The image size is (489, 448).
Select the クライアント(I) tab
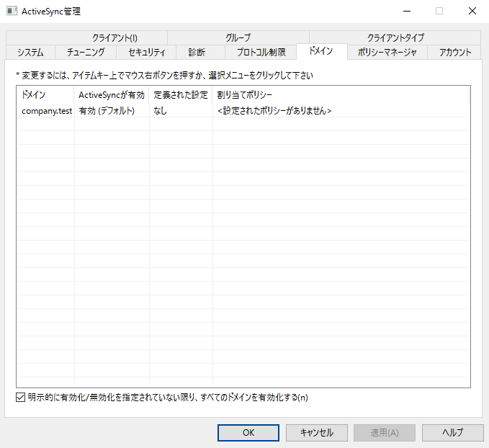click(x=115, y=37)
